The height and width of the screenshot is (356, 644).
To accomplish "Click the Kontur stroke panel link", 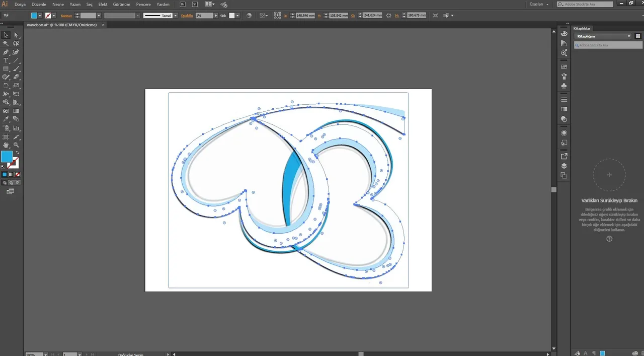I will click(x=66, y=16).
